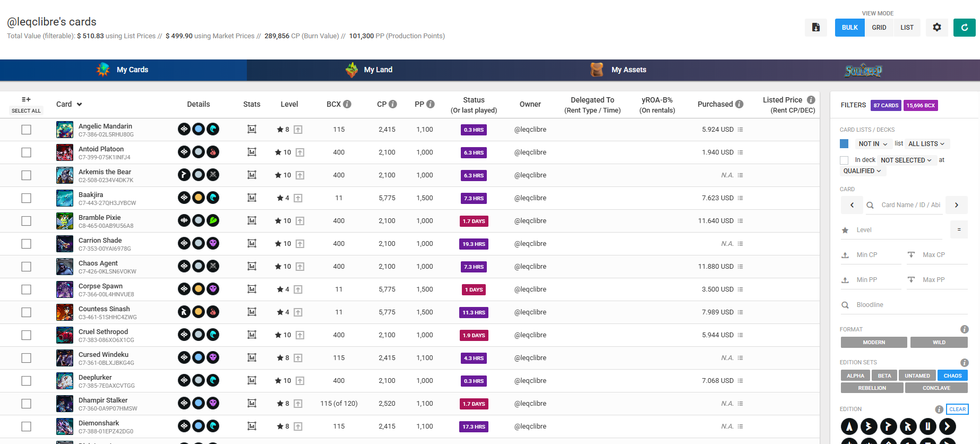Go to previous card with left chevron
980x444 pixels.
point(852,205)
